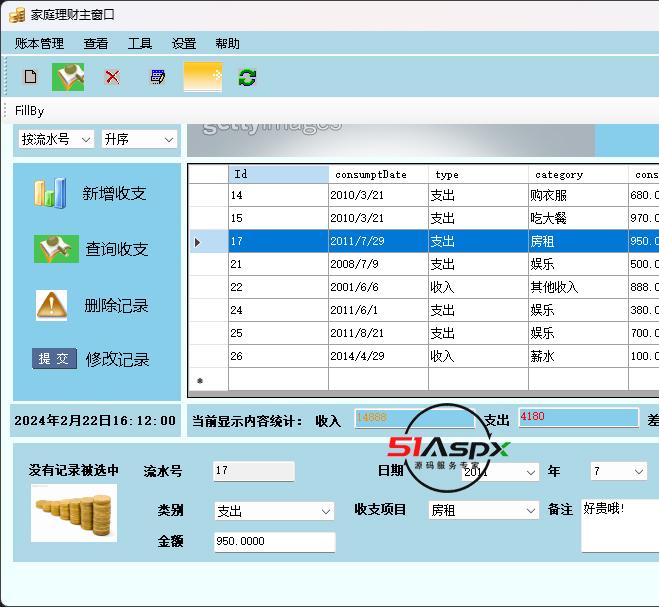Click the green query toolbar icon

[x=68, y=77]
